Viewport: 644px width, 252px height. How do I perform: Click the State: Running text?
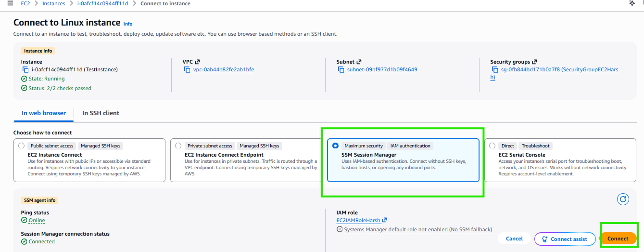point(47,79)
